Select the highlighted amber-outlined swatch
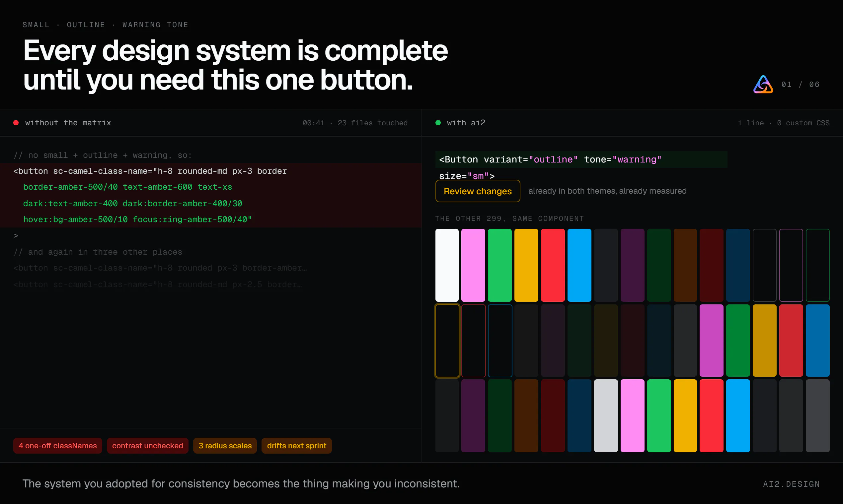The image size is (843, 504). [447, 341]
